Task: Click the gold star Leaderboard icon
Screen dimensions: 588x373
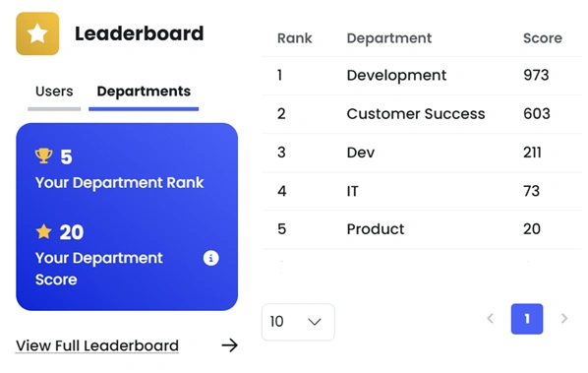Action: (37, 33)
